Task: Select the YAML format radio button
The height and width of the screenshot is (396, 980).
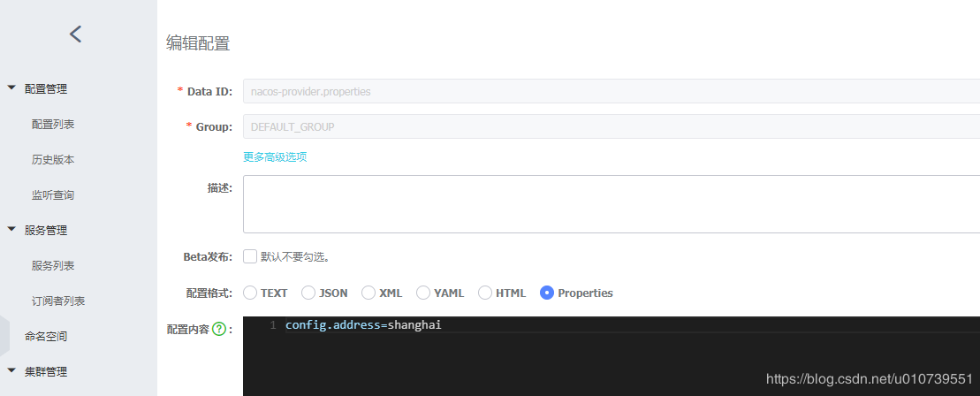Action: (423, 293)
